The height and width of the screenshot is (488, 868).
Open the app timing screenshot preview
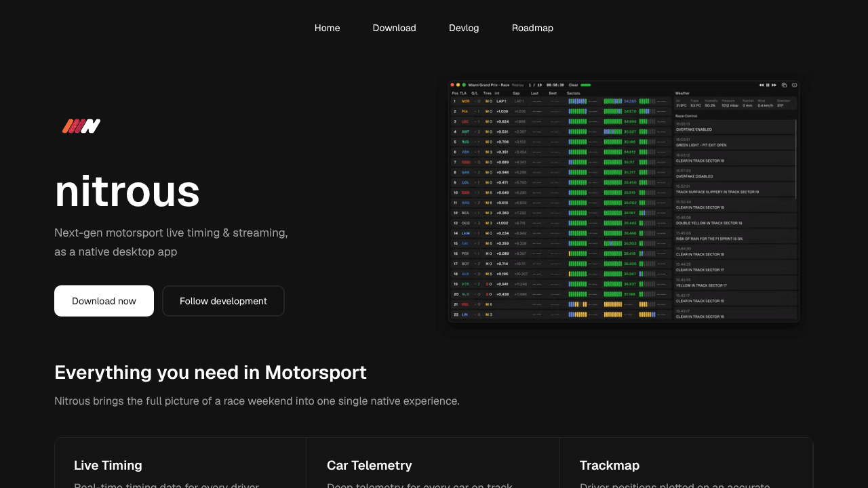click(624, 201)
